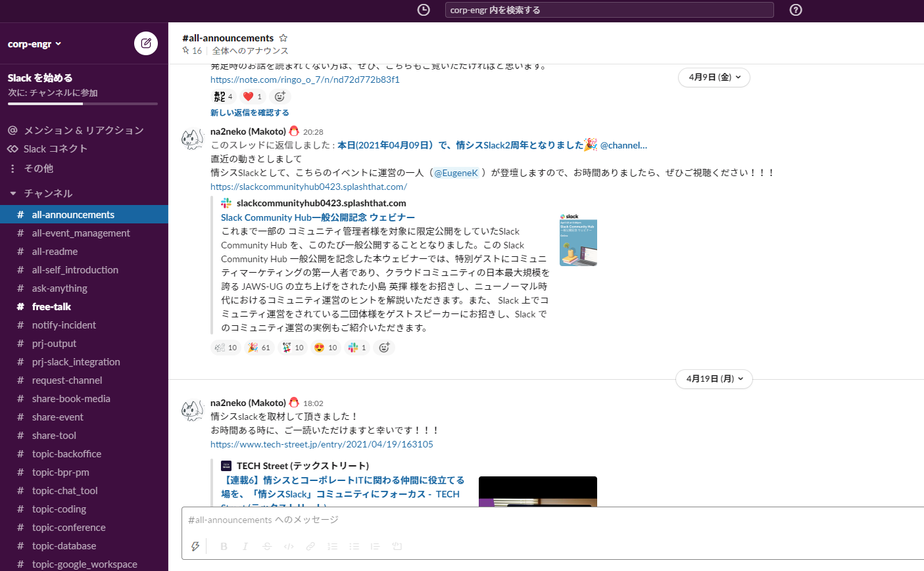The width and height of the screenshot is (924, 571).
Task: Click the confetti reaction showing 10
Action: tap(293, 348)
